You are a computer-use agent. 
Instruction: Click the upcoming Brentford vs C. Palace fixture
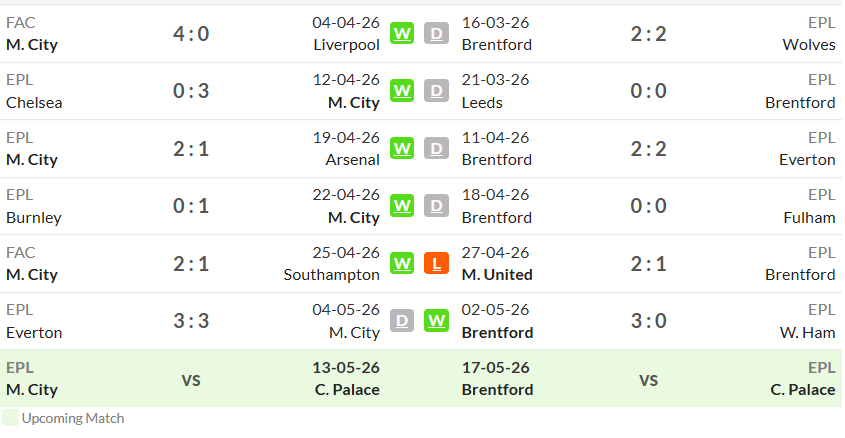point(648,379)
